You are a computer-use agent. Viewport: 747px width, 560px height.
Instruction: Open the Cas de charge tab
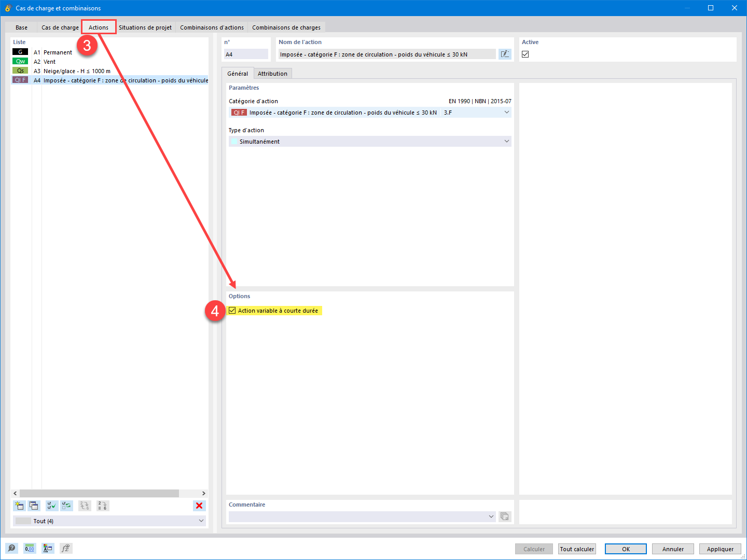[x=60, y=27]
